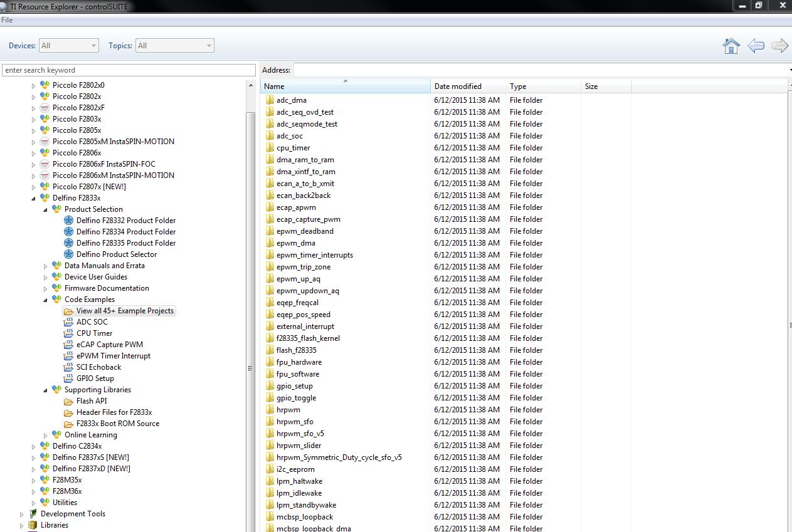Screen dimensions: 792x532
Task: Expand the Online Learning node
Action: [x=46, y=435]
